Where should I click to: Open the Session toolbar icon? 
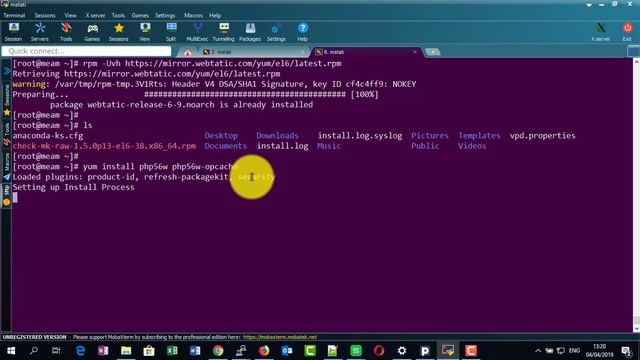(13, 32)
